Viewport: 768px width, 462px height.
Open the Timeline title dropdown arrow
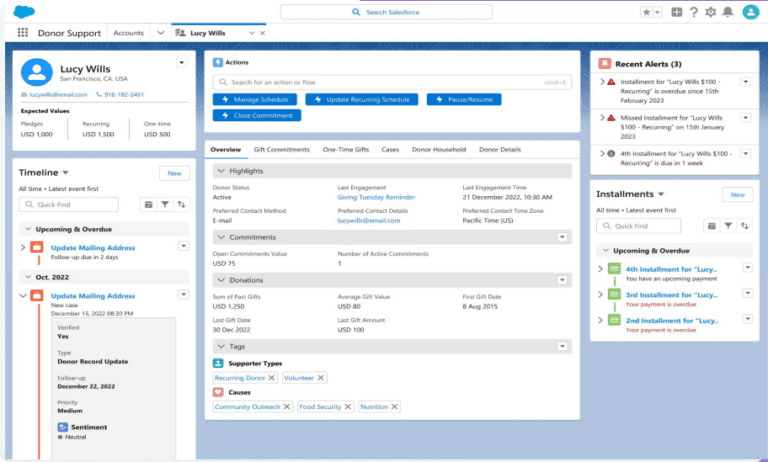pyautogui.click(x=66, y=172)
